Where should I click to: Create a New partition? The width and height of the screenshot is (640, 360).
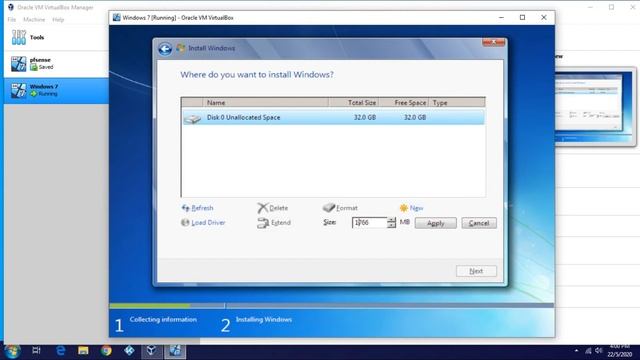pos(411,208)
